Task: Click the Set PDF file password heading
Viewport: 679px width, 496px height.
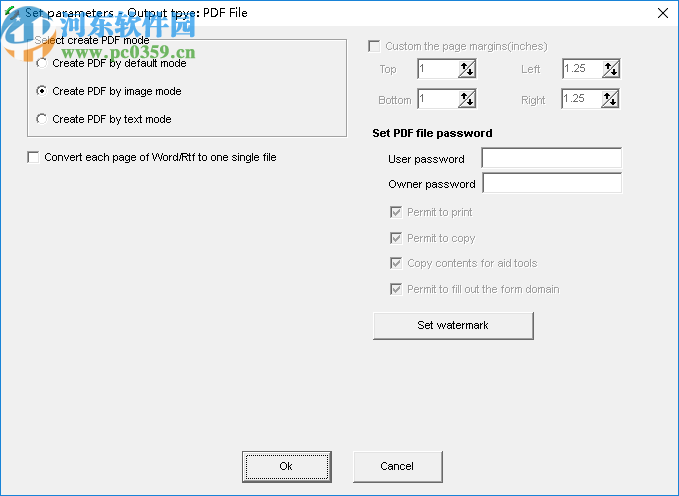Action: coord(432,133)
